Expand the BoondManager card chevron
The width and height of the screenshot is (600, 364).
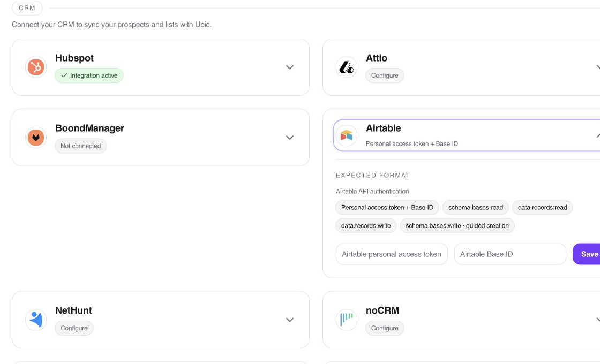pyautogui.click(x=290, y=138)
